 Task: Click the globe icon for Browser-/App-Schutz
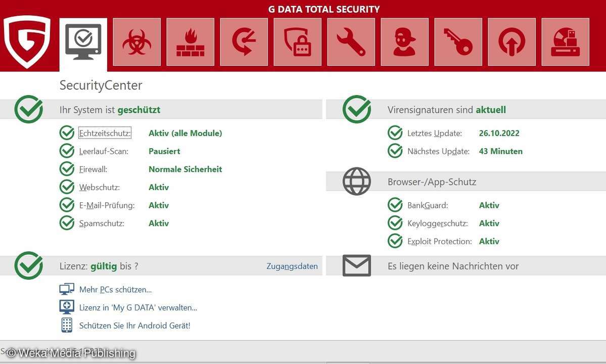357,181
